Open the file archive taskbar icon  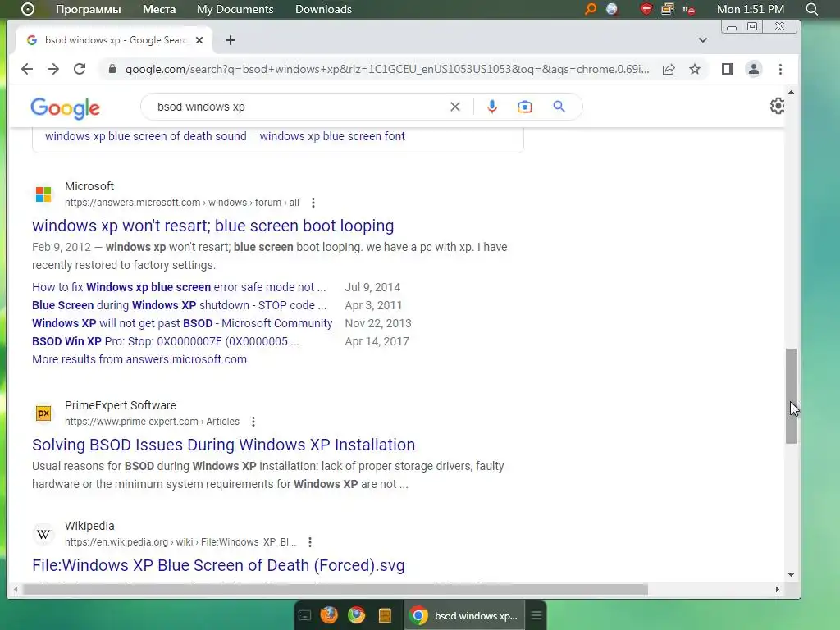coord(385,615)
